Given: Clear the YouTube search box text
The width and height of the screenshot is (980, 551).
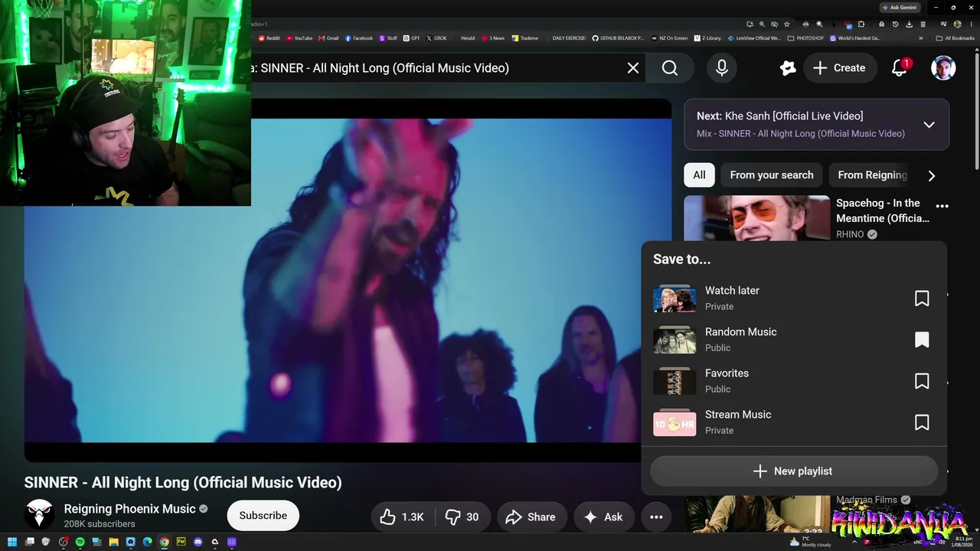Looking at the screenshot, I should (633, 68).
